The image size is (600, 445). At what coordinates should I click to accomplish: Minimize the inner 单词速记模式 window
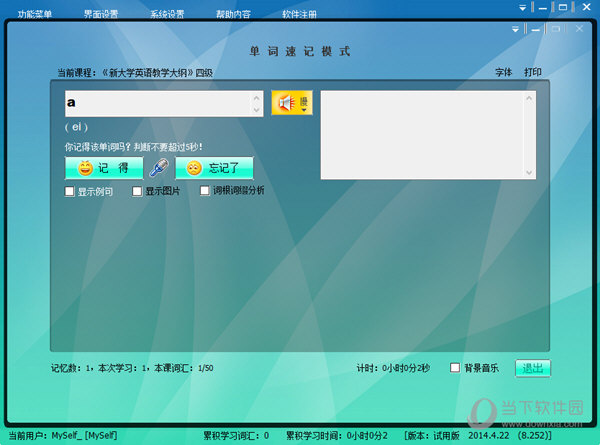(x=535, y=29)
